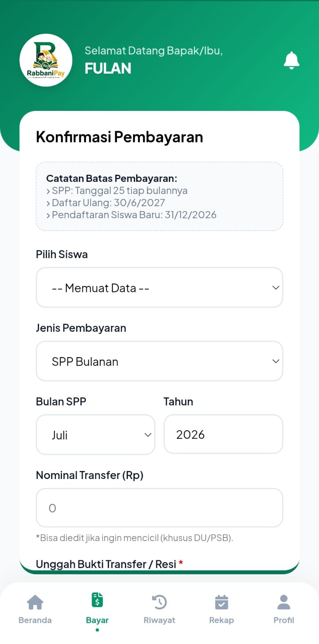319x644 pixels.
Task: Open the Beranda home icon
Action: tap(35, 602)
